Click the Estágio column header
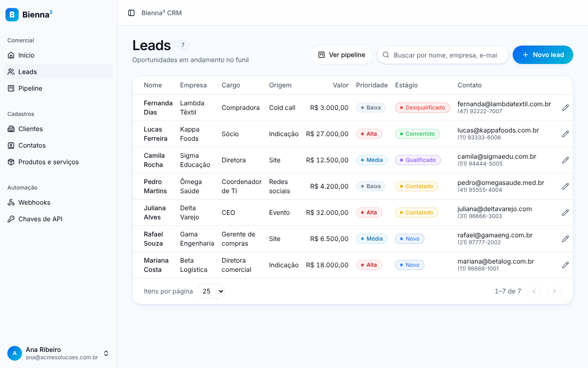Image resolution: width=588 pixels, height=368 pixels. (407, 85)
